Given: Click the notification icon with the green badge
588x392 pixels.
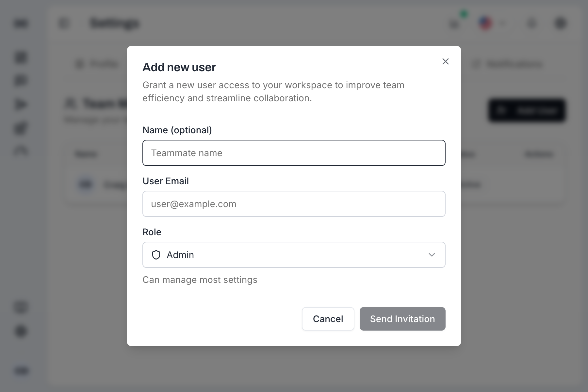Looking at the screenshot, I should (454, 24).
